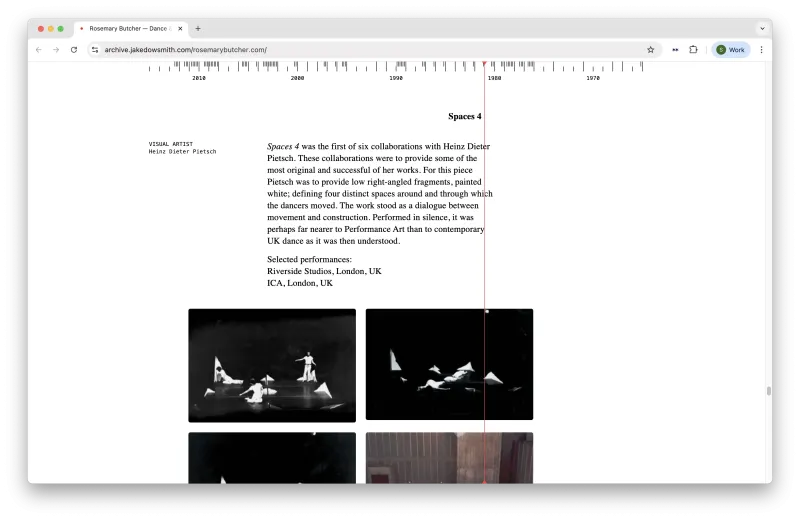Click the red marker on the timeline
The width and height of the screenshot is (800, 520).
[484, 64]
